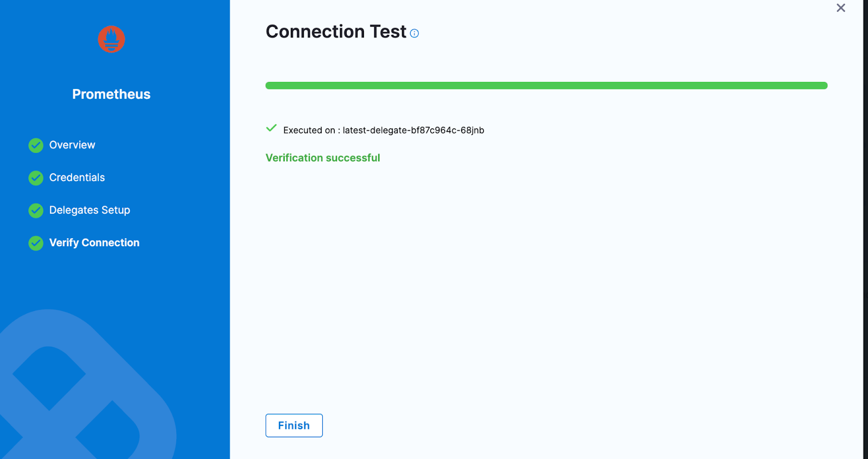Close the Connection Test dialog

click(841, 8)
